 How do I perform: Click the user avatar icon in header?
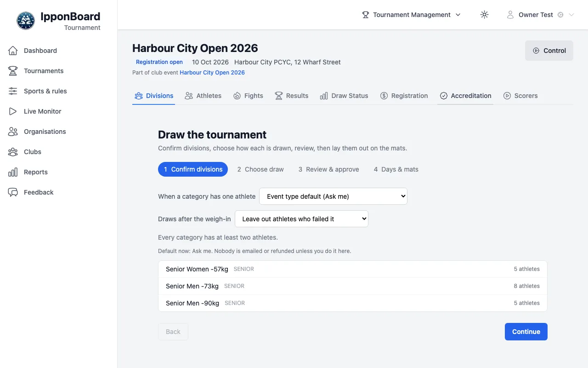coord(510,15)
